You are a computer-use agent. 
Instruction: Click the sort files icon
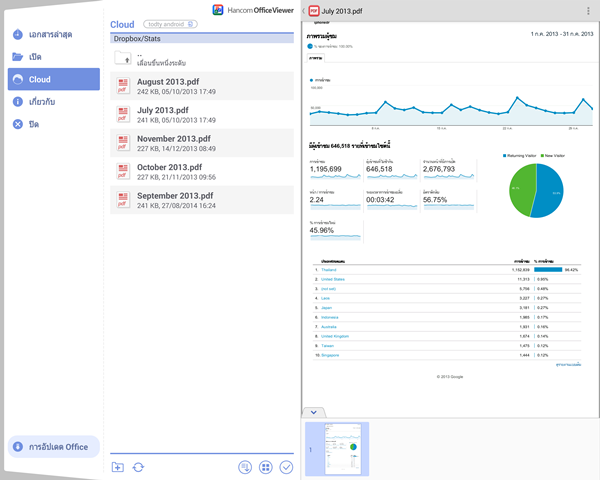(x=245, y=466)
